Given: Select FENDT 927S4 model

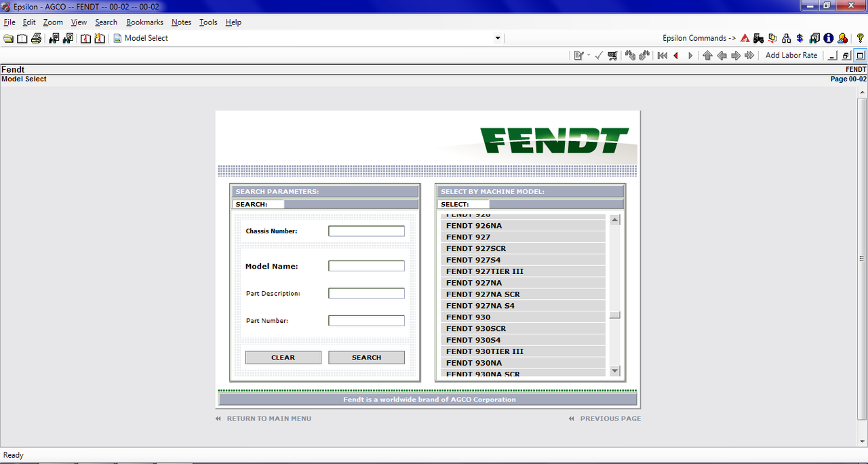Looking at the screenshot, I should 524,260.
